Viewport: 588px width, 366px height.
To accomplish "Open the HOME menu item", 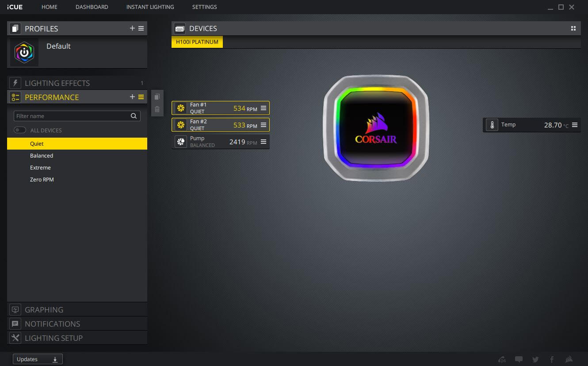I will 50,7.
